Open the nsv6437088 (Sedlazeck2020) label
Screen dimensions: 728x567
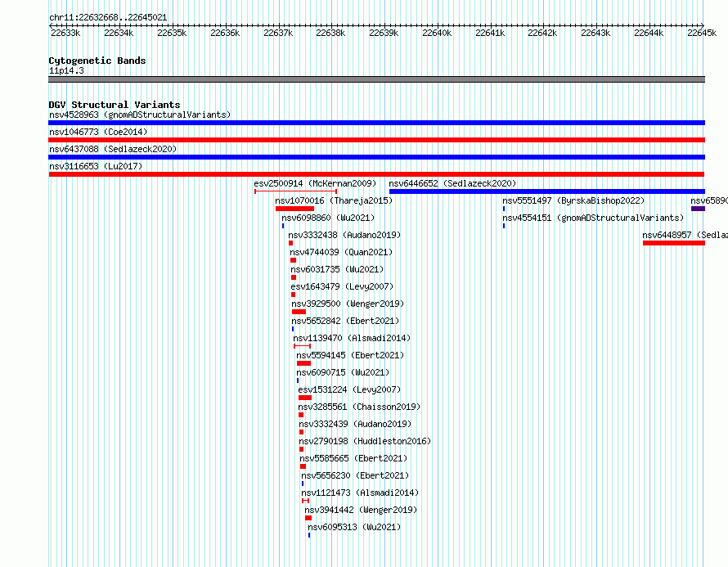coord(113,149)
